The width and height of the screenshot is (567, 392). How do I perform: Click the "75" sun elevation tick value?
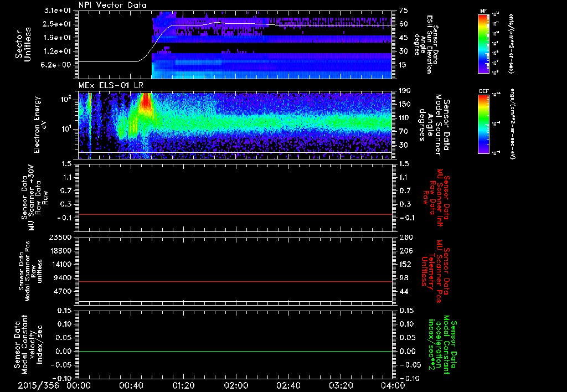pos(404,11)
